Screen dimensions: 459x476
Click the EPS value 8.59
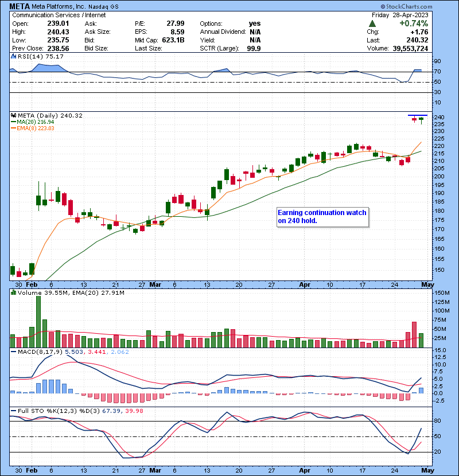pos(177,32)
